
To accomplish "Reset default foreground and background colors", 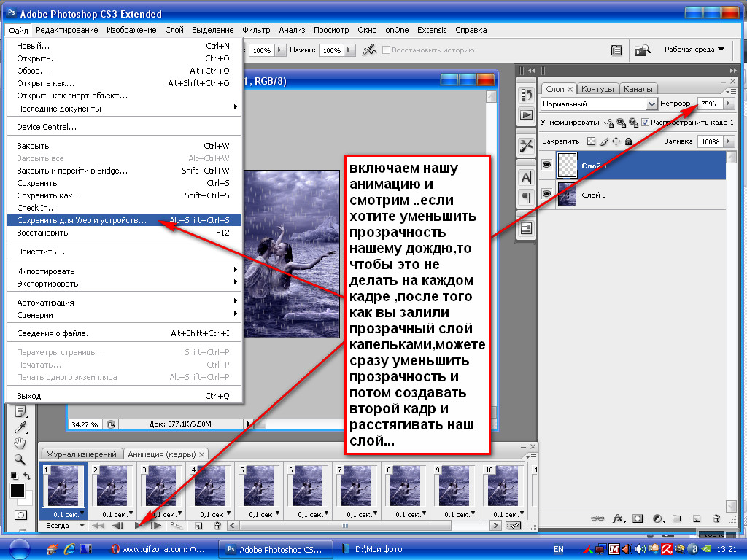I will coord(15,475).
